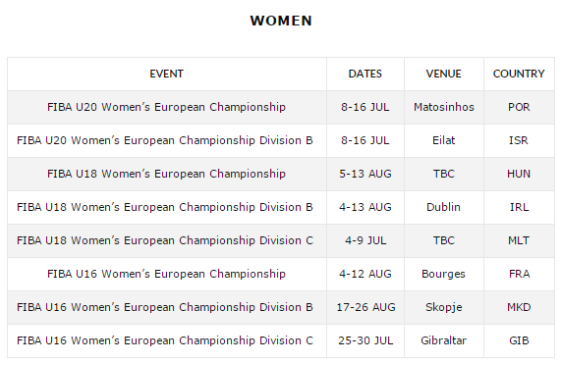The image size is (563, 374).
Task: Open FIBA U16 Women's European Championship Division B
Action: click(x=165, y=307)
